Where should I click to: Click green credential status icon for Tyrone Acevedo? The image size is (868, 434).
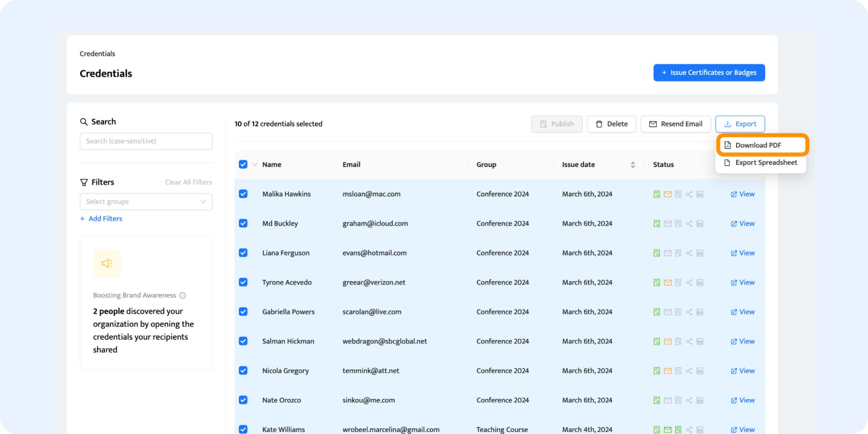click(656, 283)
